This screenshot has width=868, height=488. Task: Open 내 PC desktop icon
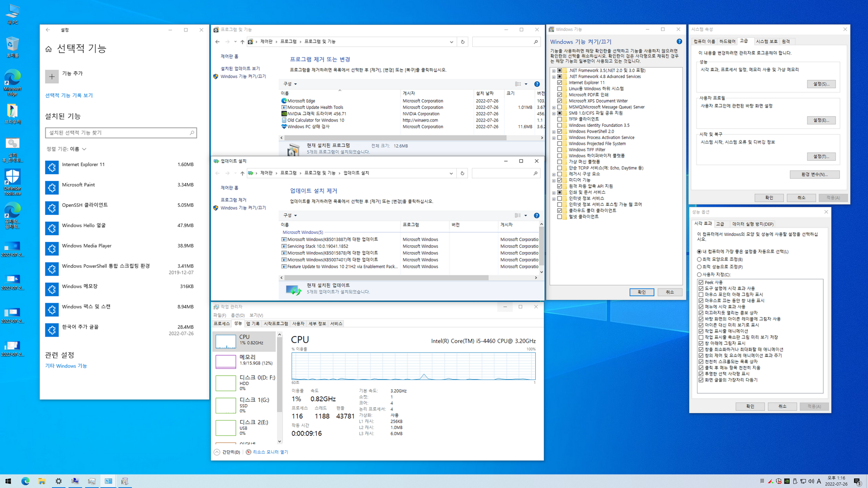point(13,15)
